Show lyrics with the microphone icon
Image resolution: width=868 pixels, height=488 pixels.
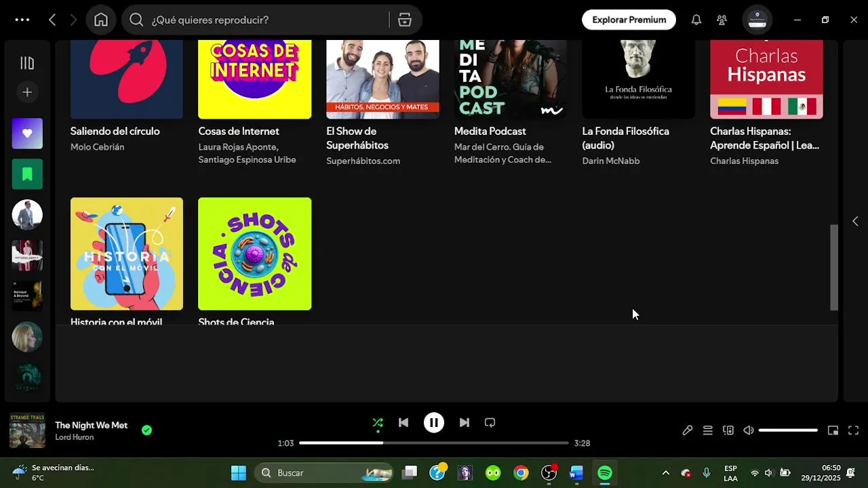tap(688, 430)
